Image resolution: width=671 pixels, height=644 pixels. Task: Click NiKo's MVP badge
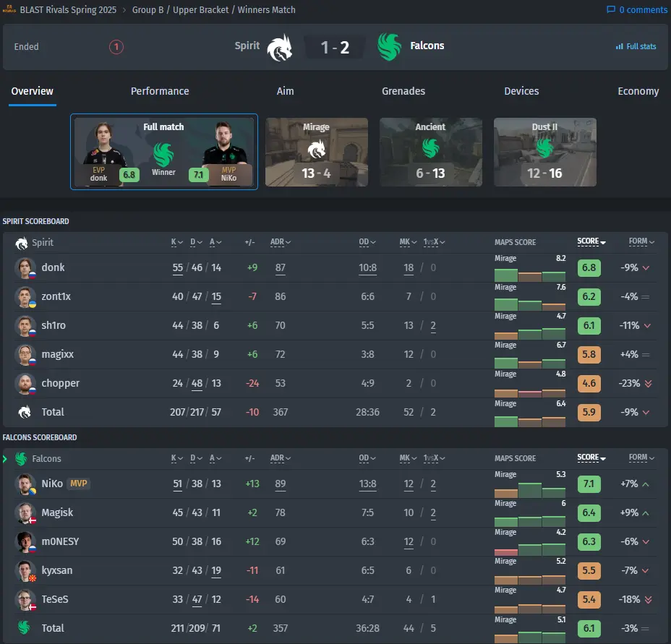coord(79,484)
